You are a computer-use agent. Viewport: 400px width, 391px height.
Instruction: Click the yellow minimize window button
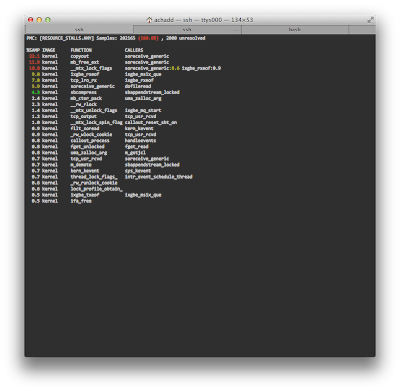click(x=39, y=20)
